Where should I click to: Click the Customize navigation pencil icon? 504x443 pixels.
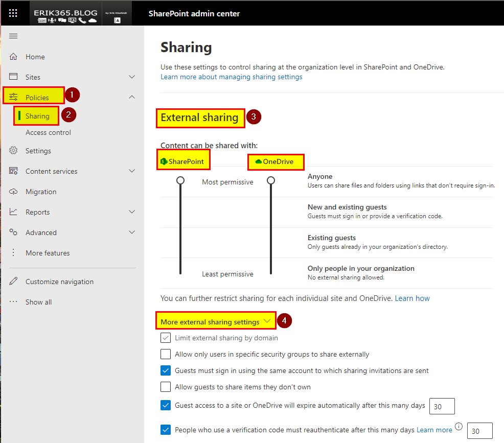click(x=14, y=282)
